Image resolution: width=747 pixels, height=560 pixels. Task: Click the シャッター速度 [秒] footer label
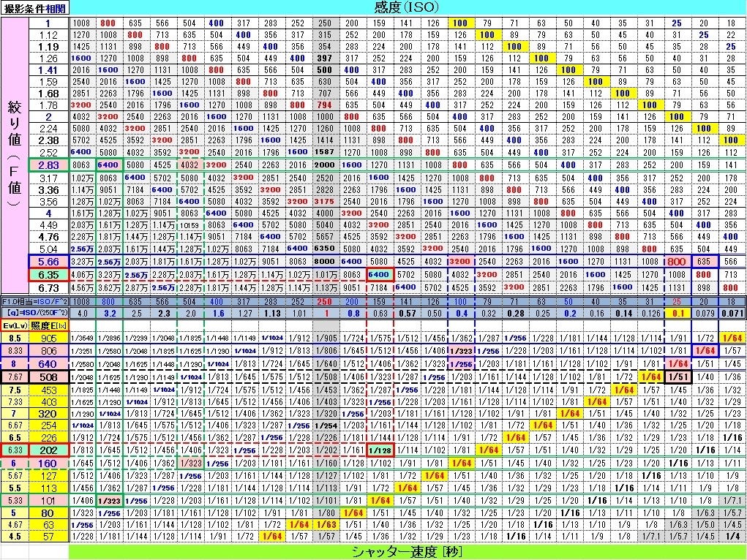[408, 552]
